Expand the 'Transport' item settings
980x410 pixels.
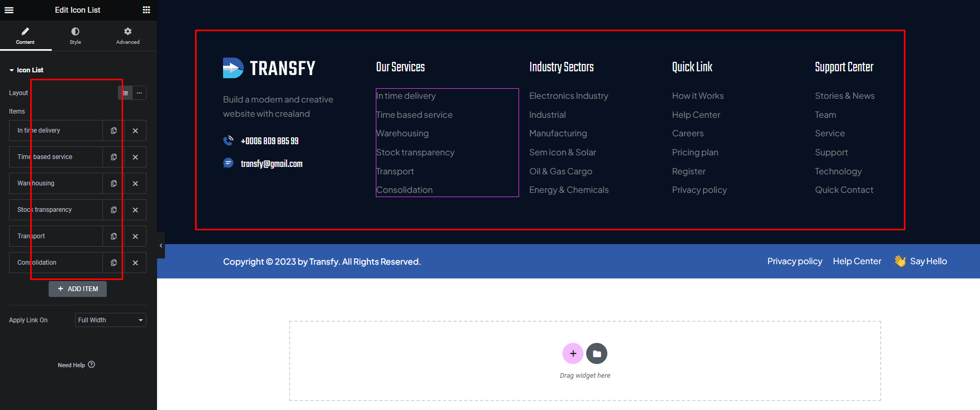[56, 236]
